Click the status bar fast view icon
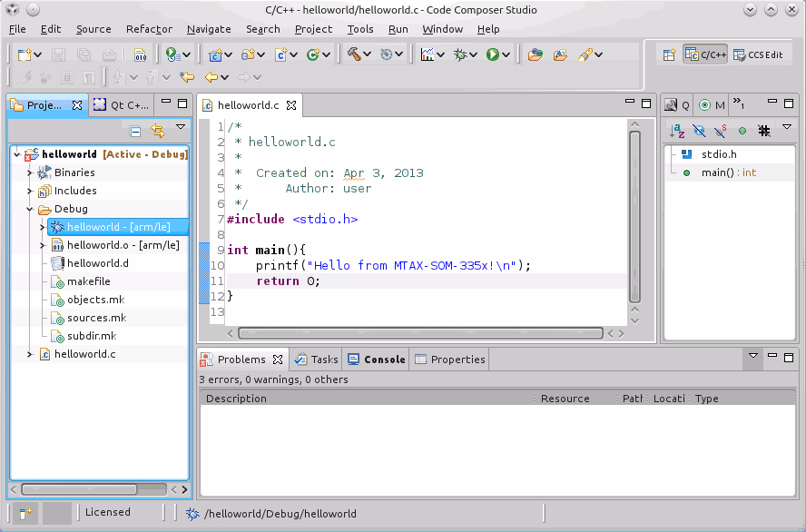 coord(25,513)
